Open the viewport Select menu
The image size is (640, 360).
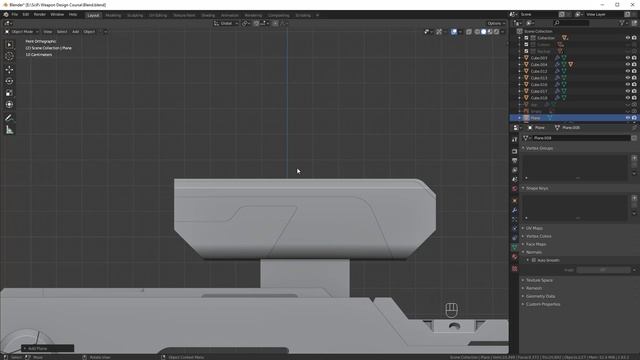pyautogui.click(x=62, y=31)
